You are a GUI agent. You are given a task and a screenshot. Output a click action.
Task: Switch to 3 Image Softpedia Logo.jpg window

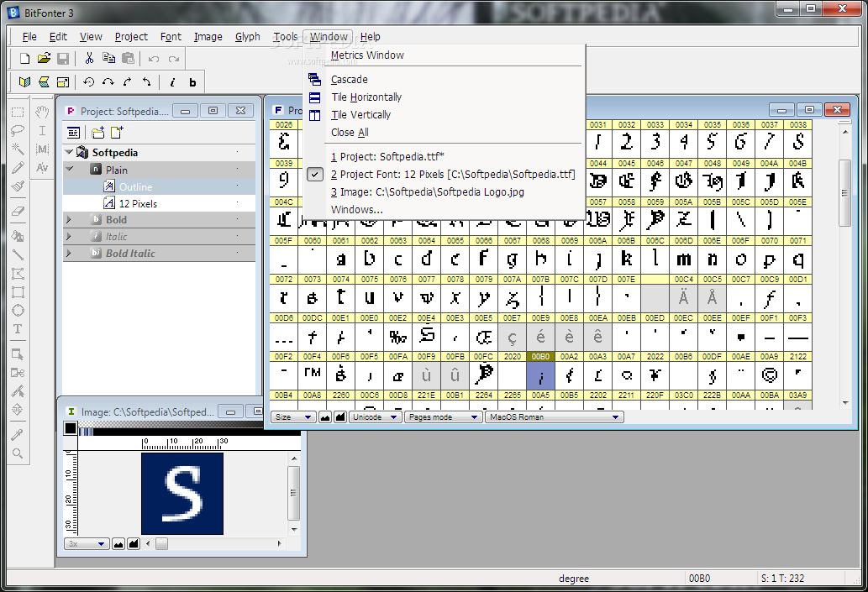pos(428,192)
